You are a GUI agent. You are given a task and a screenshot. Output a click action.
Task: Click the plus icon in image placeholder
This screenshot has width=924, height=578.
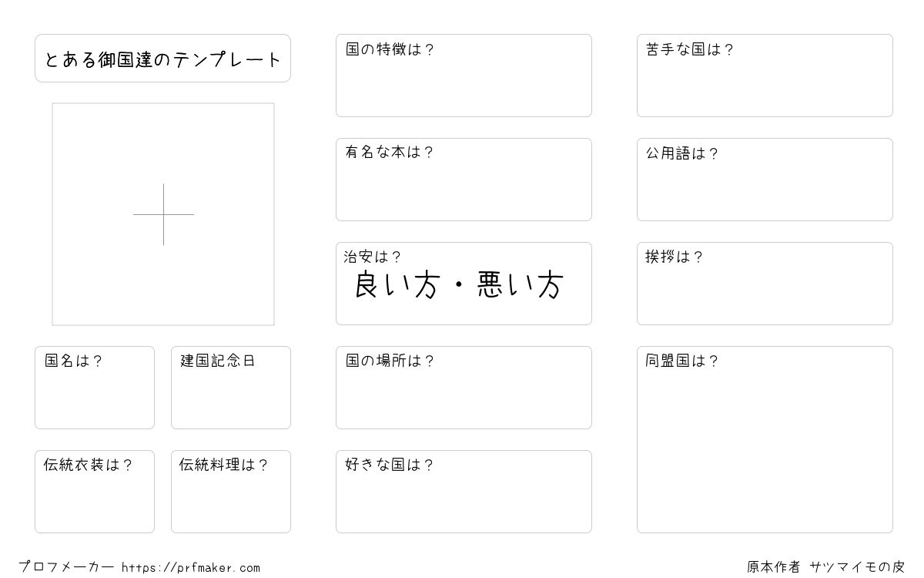pyautogui.click(x=163, y=214)
